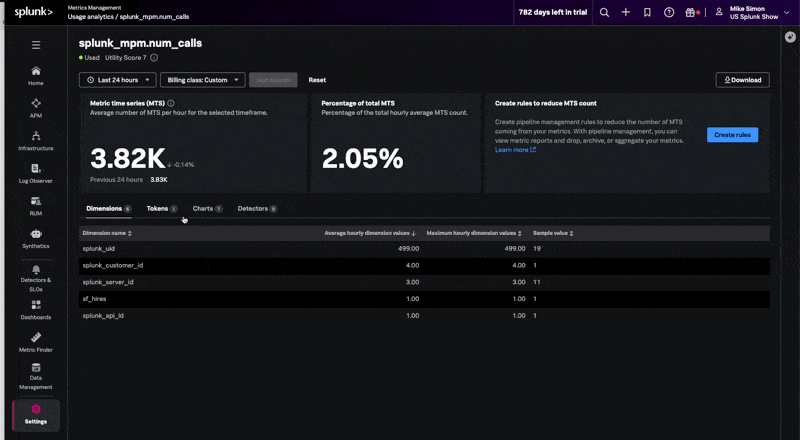Click the Create rules button
800x440 pixels.
(732, 135)
